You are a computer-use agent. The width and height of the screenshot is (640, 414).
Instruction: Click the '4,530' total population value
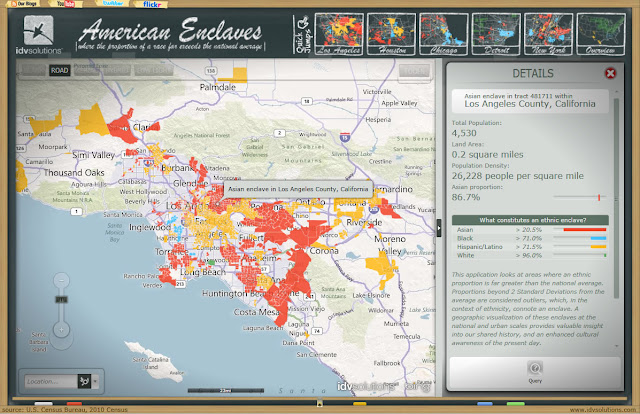tap(464, 133)
